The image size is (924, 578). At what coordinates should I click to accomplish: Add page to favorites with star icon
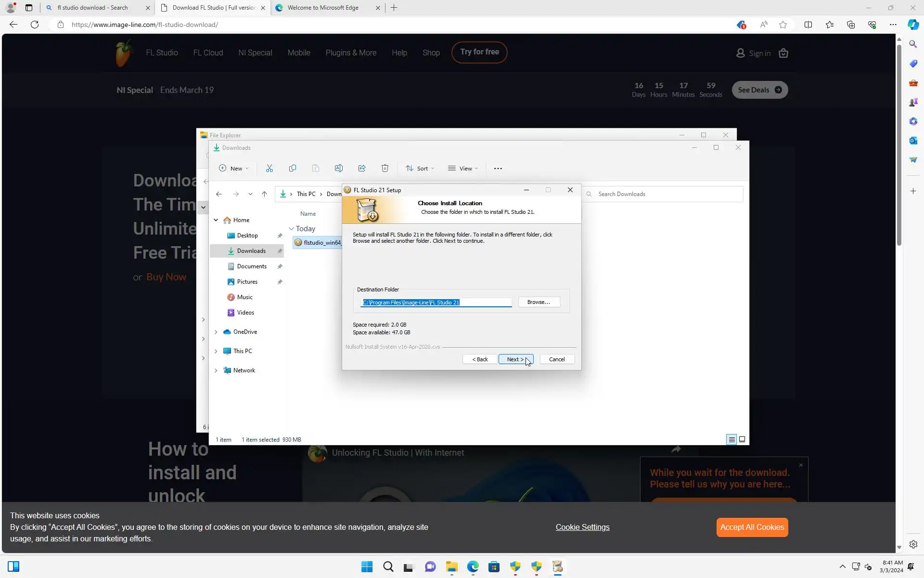783,25
